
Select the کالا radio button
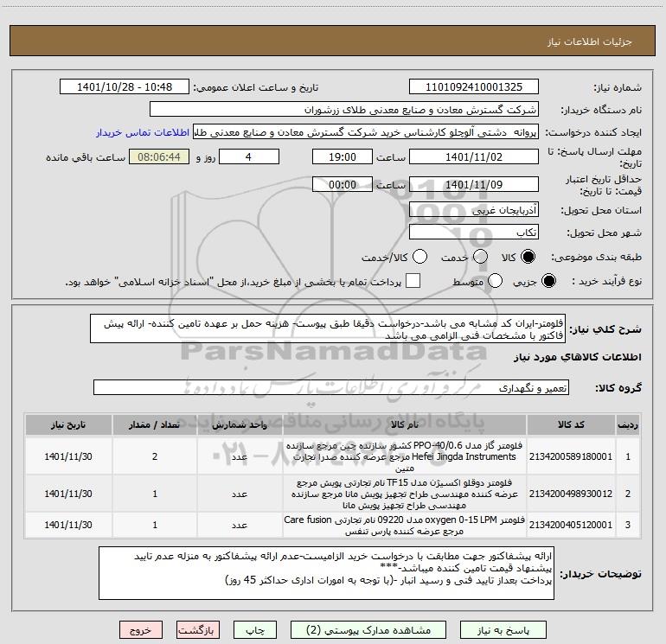point(528,257)
